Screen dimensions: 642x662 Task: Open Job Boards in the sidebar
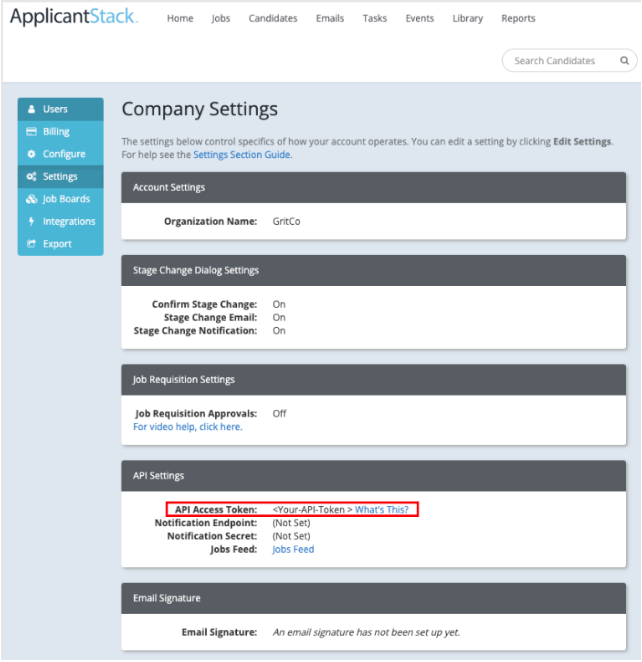(60, 199)
